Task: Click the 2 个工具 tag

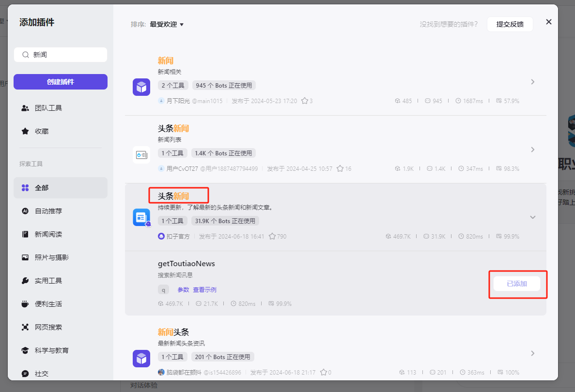Action: coord(173,85)
